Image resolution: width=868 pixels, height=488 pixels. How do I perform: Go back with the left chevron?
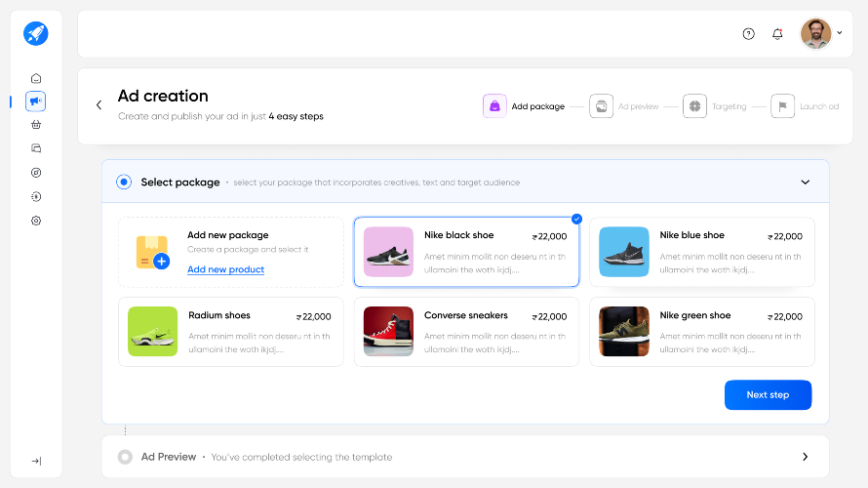99,104
